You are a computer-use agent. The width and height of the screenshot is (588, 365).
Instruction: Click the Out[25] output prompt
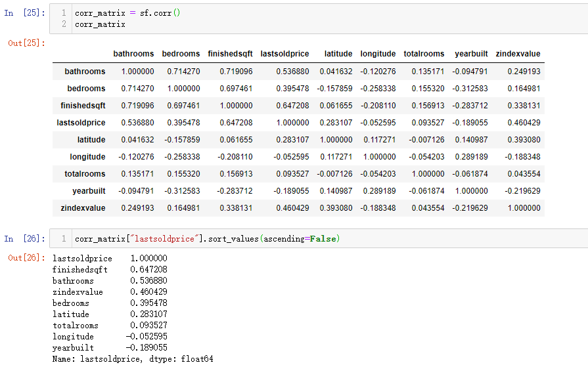(x=26, y=43)
